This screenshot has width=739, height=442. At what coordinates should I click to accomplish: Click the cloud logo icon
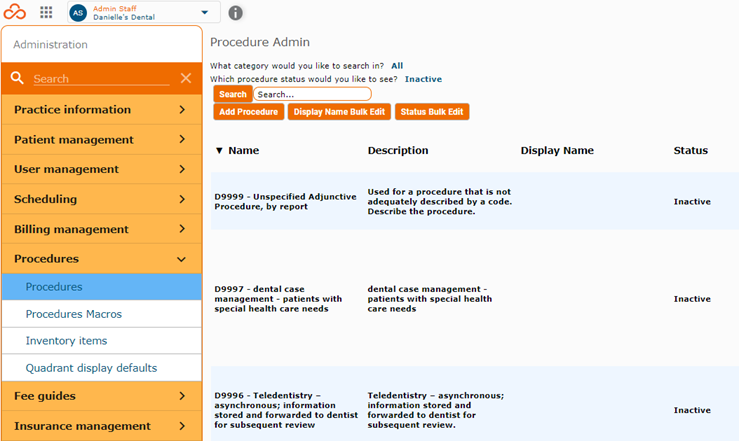pos(15,12)
